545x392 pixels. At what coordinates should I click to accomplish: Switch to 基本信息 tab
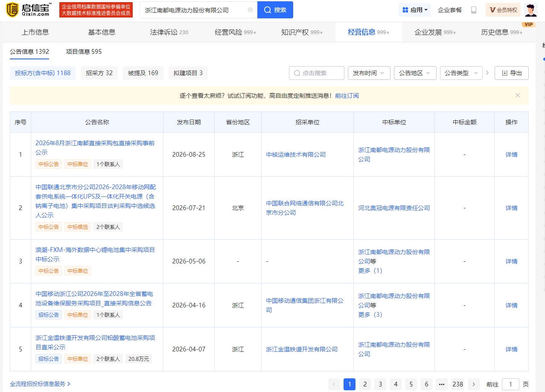(x=102, y=32)
